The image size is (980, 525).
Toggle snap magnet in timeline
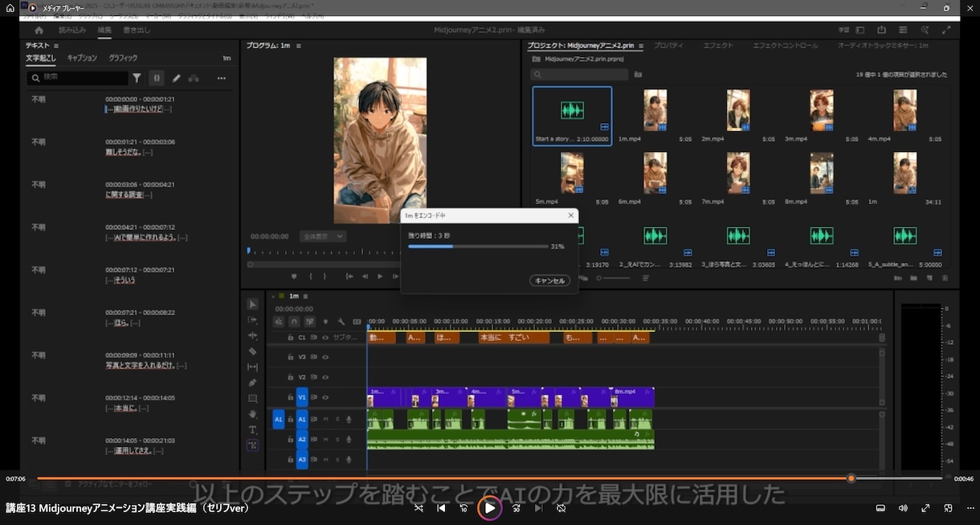pos(294,322)
